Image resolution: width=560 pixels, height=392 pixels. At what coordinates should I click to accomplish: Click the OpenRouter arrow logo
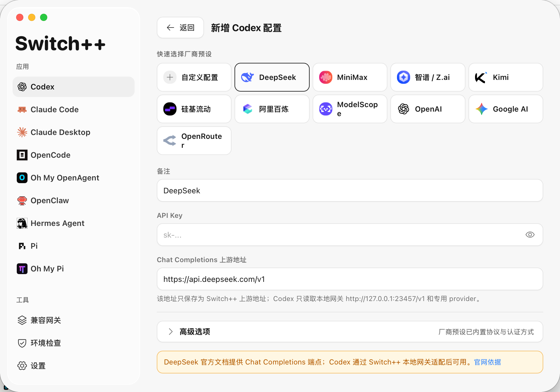[x=170, y=141]
